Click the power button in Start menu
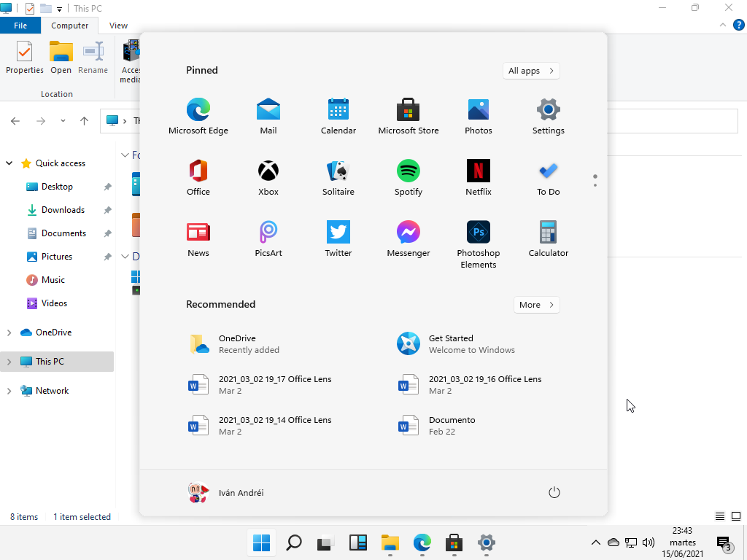 [554, 492]
